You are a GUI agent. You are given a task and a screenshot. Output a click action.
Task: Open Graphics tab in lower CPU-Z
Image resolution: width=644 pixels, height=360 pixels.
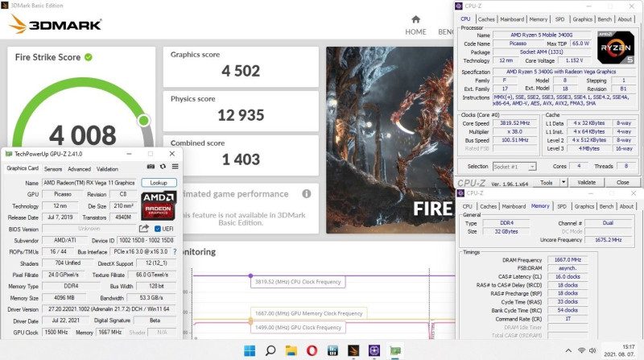[x=584, y=206]
